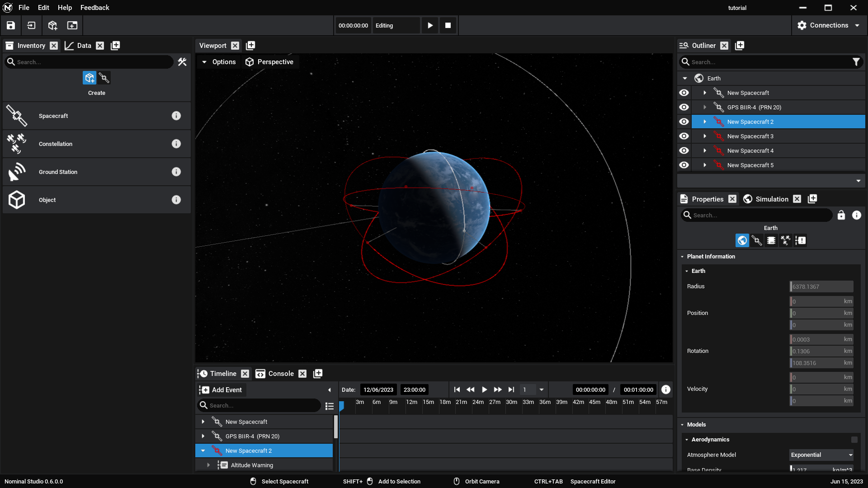Create an Object from the inventory
Image resolution: width=868 pixels, height=488 pixels.
pyautogui.click(x=97, y=200)
